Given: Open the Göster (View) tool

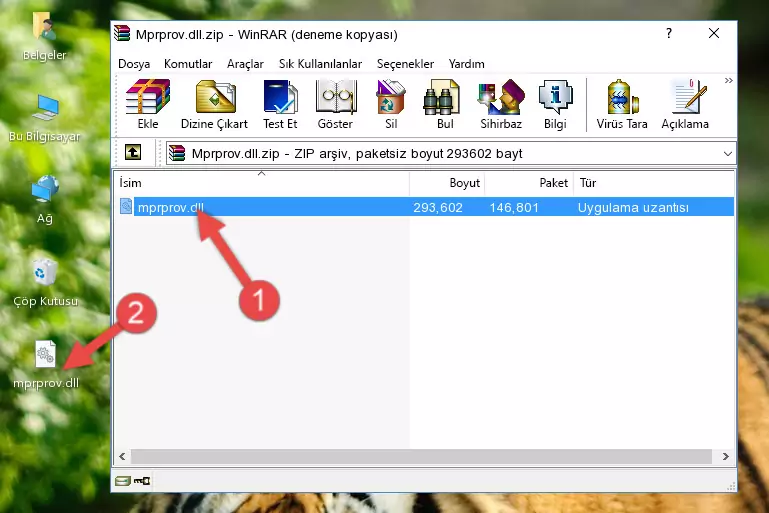Looking at the screenshot, I should (335, 104).
